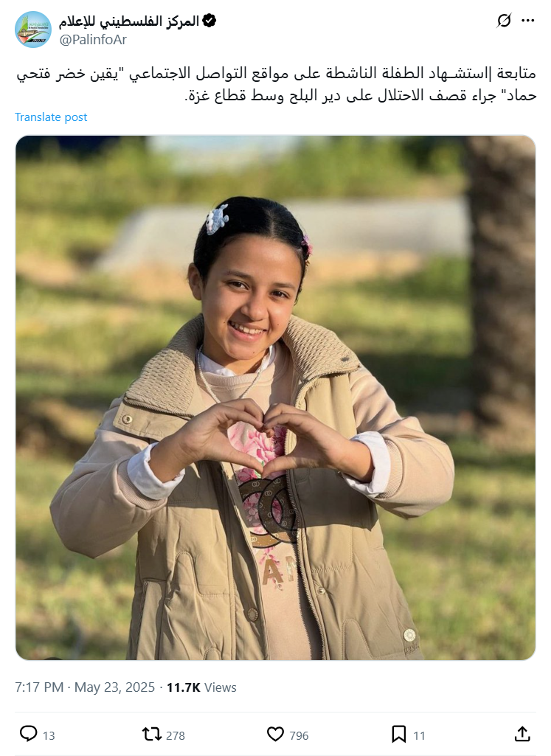This screenshot has width=551, height=756.
Task: Open the posted photo
Action: (276, 398)
